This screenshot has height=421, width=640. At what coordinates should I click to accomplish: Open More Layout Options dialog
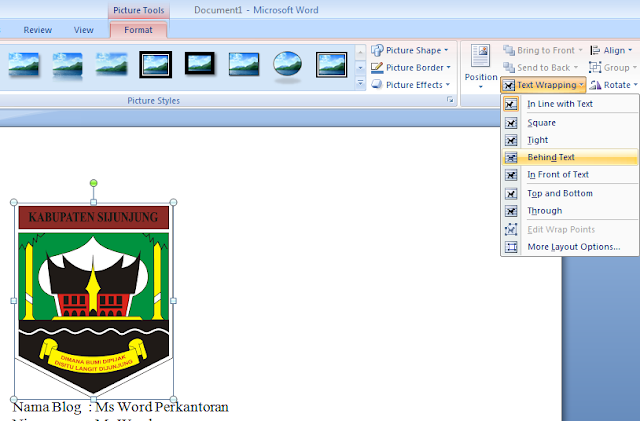coord(570,247)
